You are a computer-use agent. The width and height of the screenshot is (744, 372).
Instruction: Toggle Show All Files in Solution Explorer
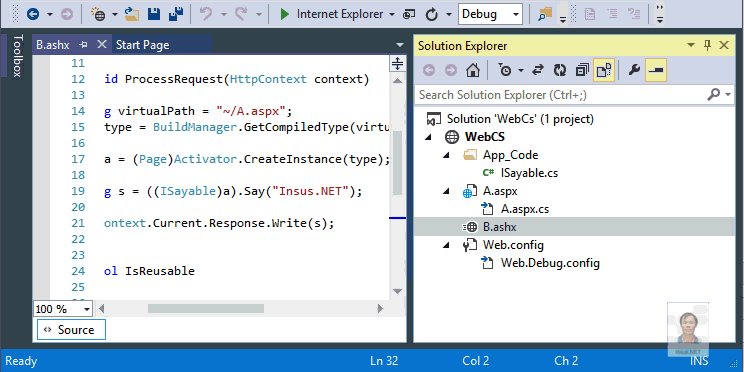point(604,71)
